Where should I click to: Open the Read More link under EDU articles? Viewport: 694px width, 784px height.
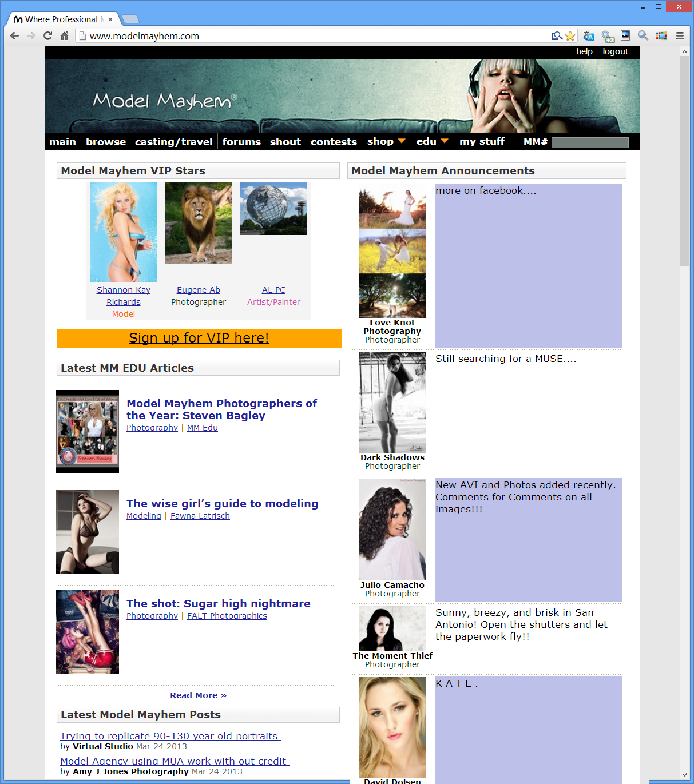(x=198, y=695)
